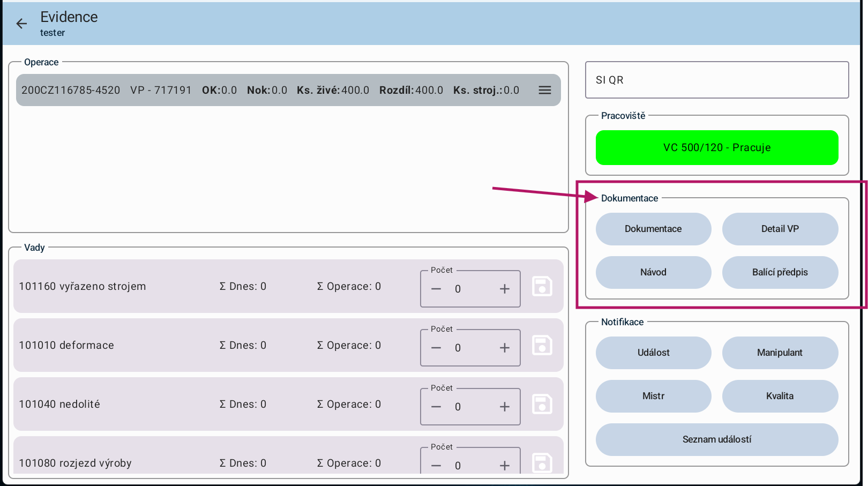This screenshot has width=868, height=486.
Task: Save the 'vyřazeno strojem' defect count
Action: pos(542,287)
